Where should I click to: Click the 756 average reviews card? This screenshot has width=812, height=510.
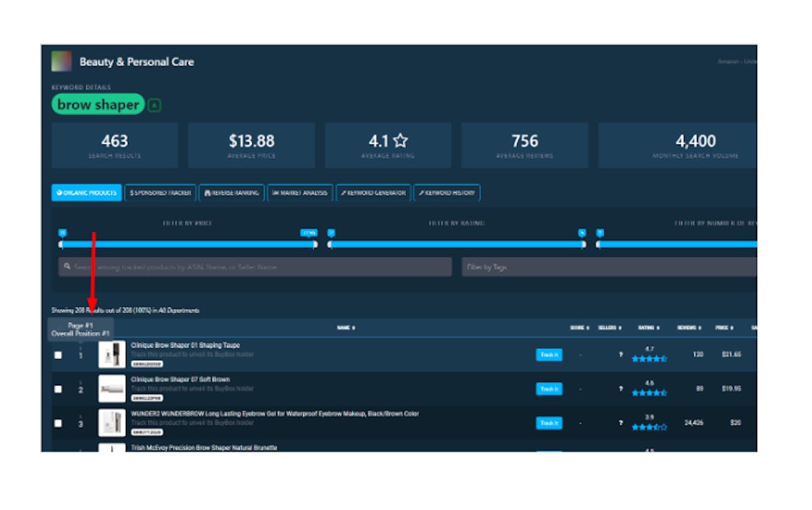[x=524, y=145]
